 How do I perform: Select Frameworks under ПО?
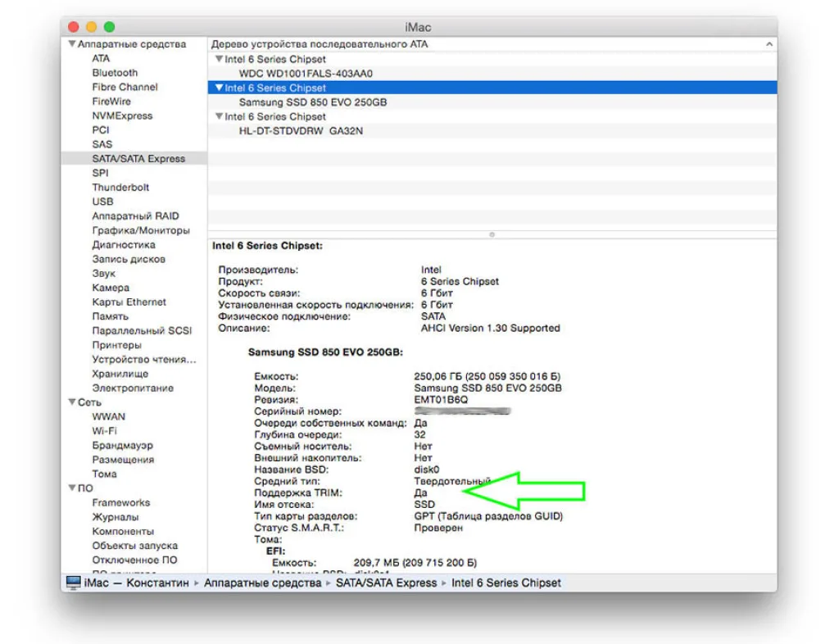click(x=121, y=503)
